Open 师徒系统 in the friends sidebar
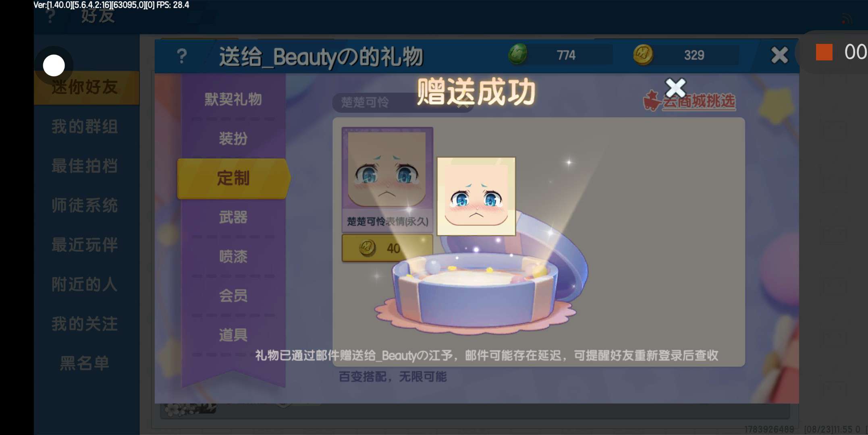Screen dimensions: 868x435 pyautogui.click(x=85, y=205)
